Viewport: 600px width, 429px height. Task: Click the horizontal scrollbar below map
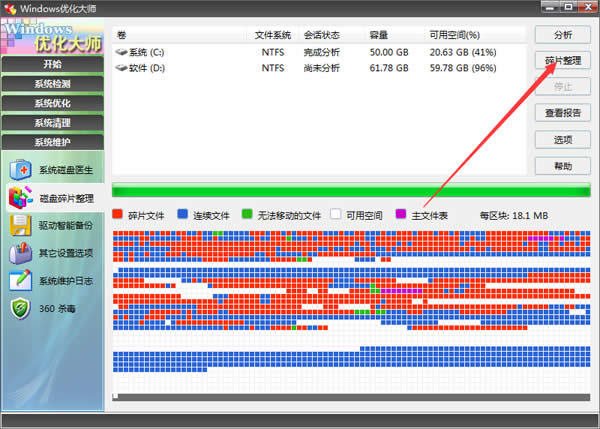(x=351, y=397)
